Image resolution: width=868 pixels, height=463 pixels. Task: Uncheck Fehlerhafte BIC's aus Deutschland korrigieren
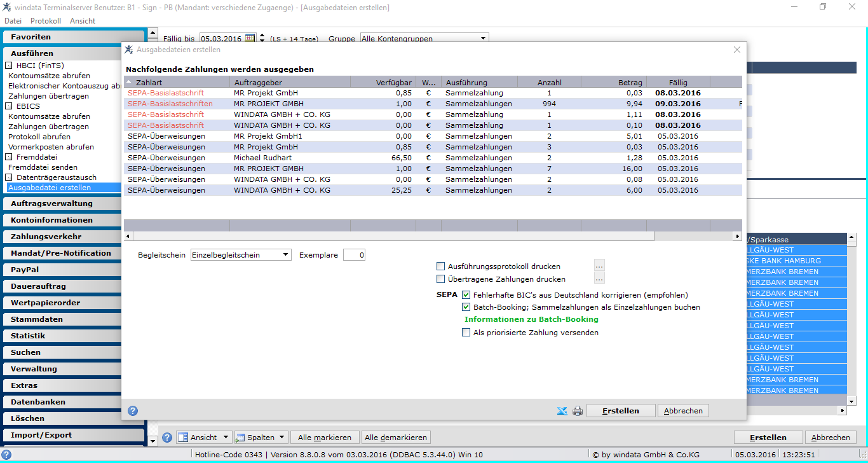pos(466,295)
